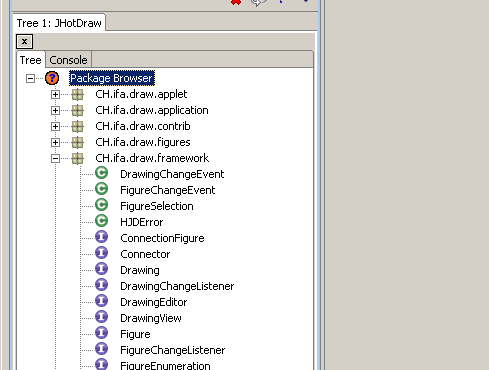Select the FigureChangeListener interface

173,350
